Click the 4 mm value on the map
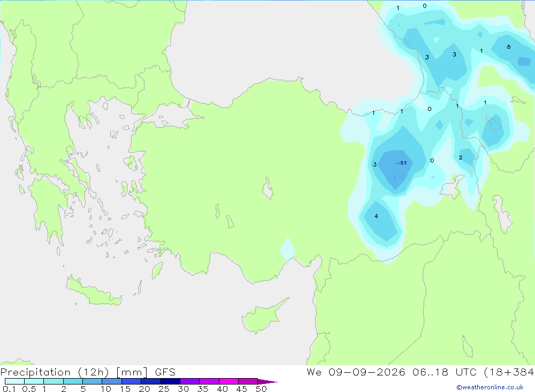 click(x=376, y=216)
